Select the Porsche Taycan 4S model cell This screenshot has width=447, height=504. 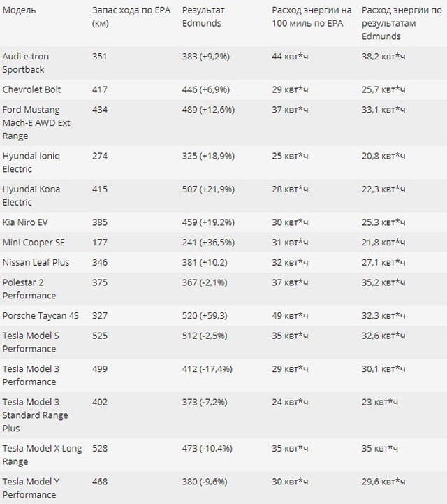tap(41, 315)
